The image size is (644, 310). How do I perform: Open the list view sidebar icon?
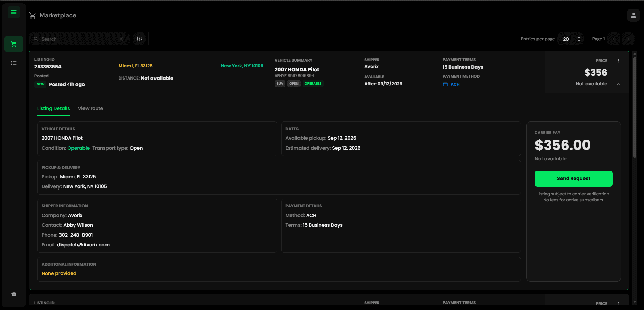(x=14, y=63)
